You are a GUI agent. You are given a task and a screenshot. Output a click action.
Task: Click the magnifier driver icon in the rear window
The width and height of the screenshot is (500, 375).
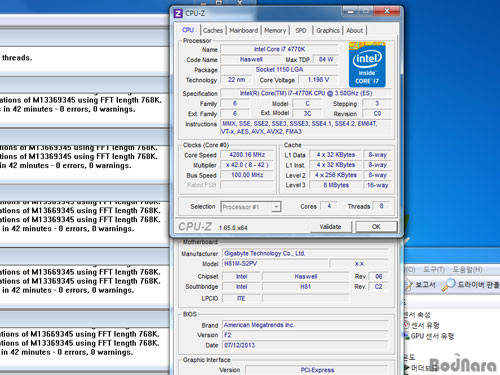tap(448, 284)
